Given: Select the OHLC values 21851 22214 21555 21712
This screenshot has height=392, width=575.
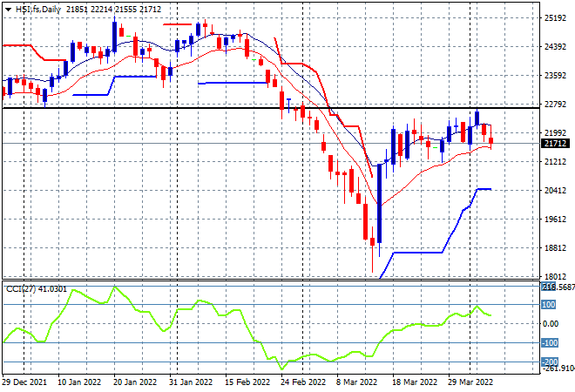Looking at the screenshot, I should (x=113, y=10).
